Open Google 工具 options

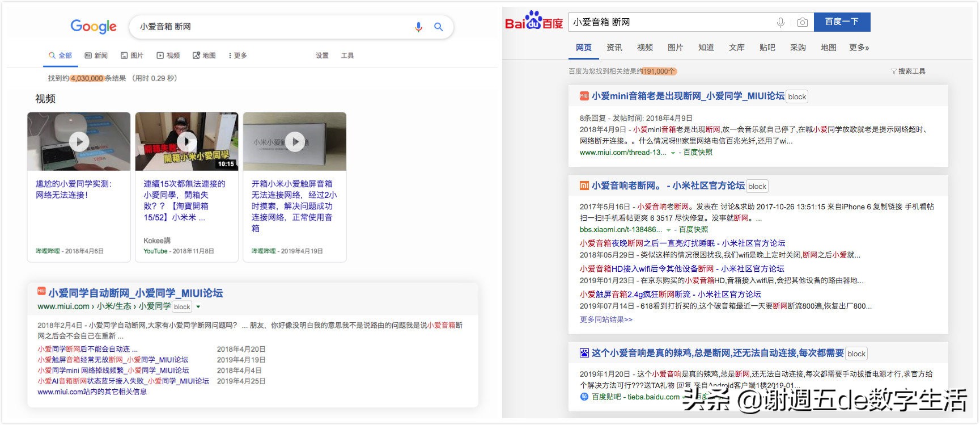click(347, 56)
